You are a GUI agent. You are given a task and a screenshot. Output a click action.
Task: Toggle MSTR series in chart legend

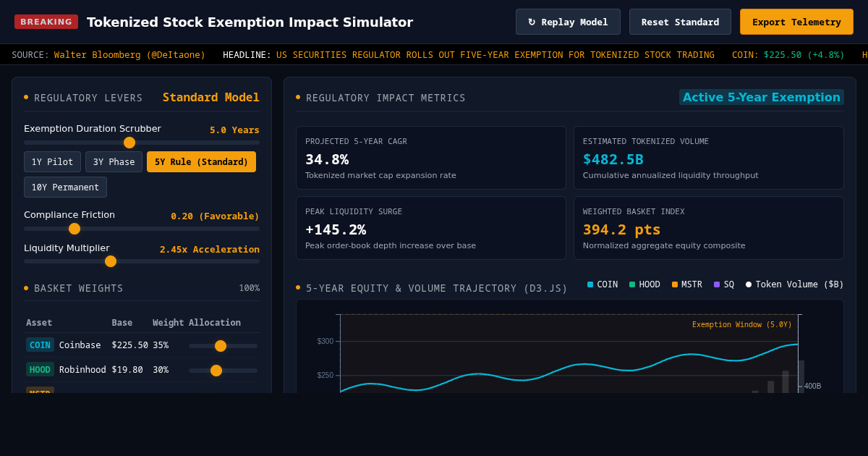click(686, 284)
